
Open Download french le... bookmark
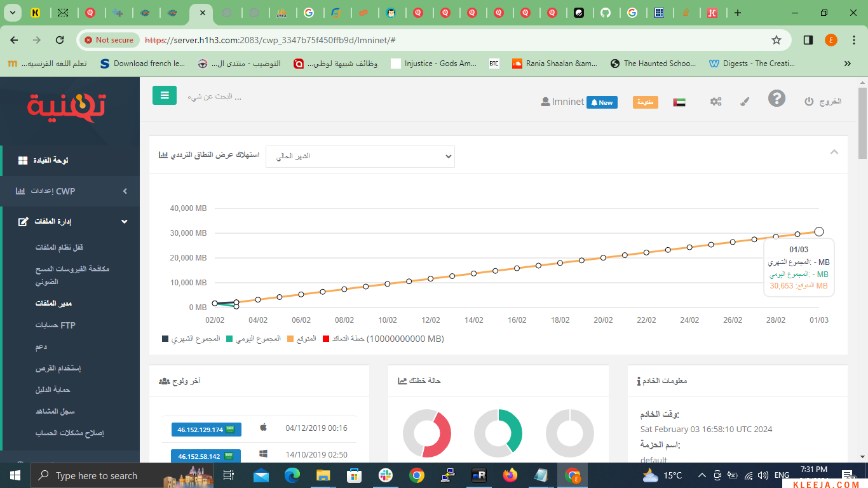click(143, 64)
